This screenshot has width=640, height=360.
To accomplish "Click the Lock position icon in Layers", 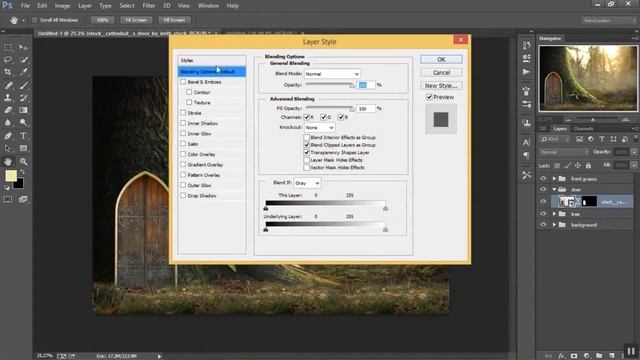I will pos(578,165).
